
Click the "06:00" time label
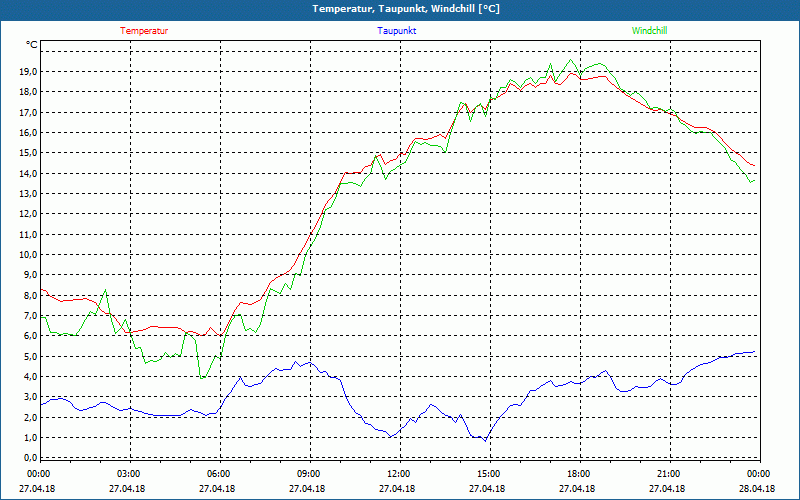point(217,473)
